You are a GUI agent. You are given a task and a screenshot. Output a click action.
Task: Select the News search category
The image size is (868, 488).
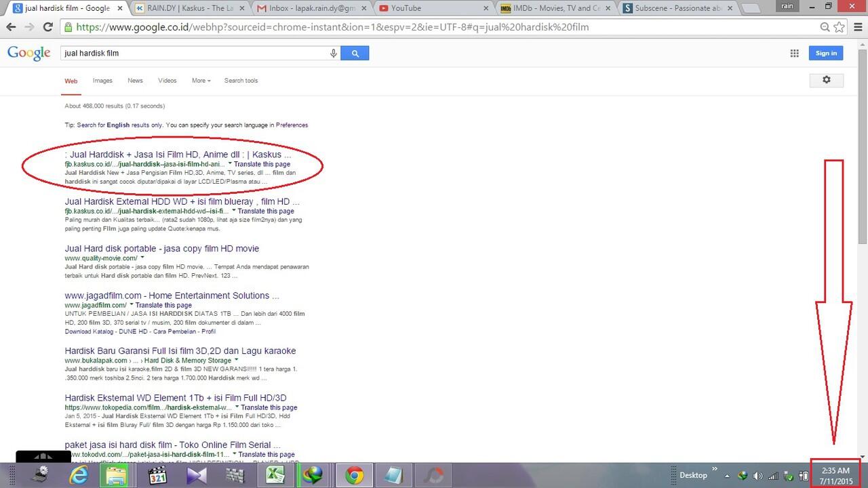[135, 80]
